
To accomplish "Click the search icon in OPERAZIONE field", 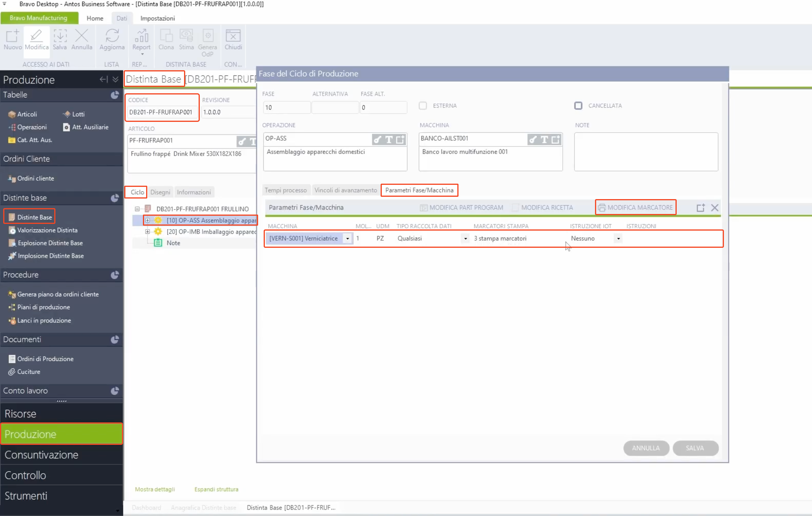I will point(378,140).
